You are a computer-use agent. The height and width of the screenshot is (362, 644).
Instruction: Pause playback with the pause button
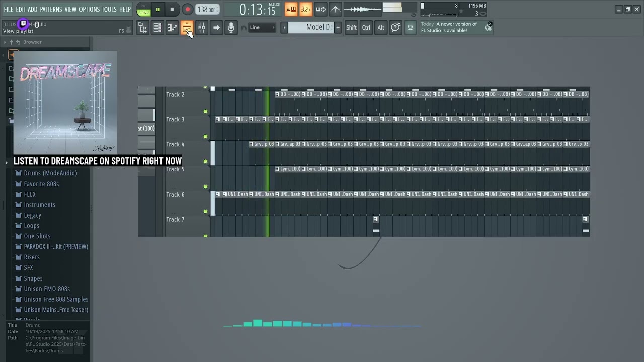pyautogui.click(x=158, y=9)
